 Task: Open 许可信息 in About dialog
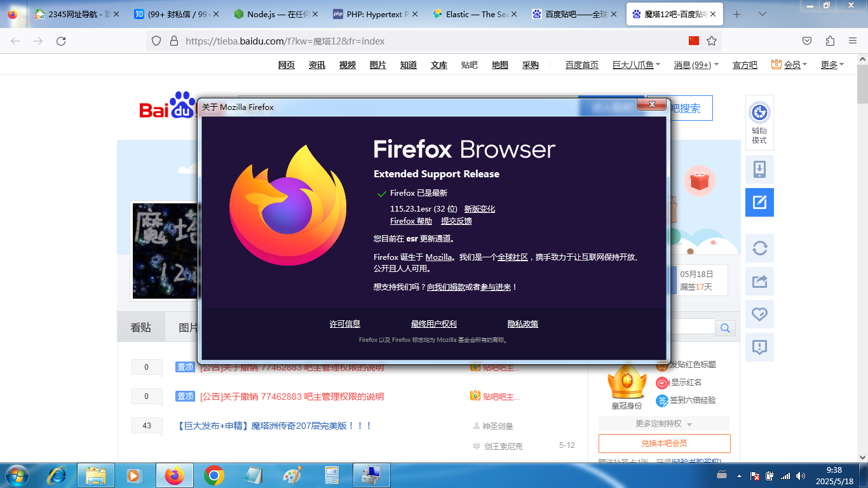[x=345, y=324]
